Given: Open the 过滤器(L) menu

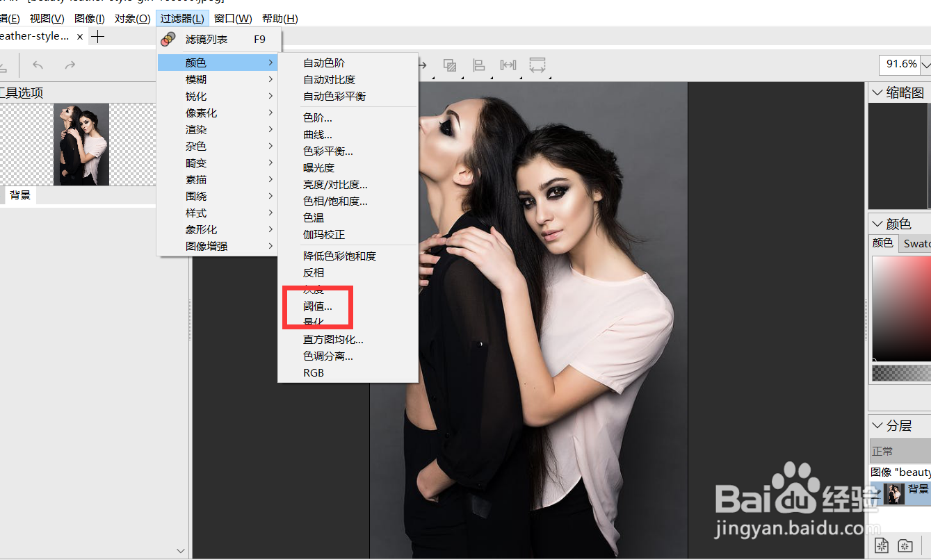Looking at the screenshot, I should (182, 19).
